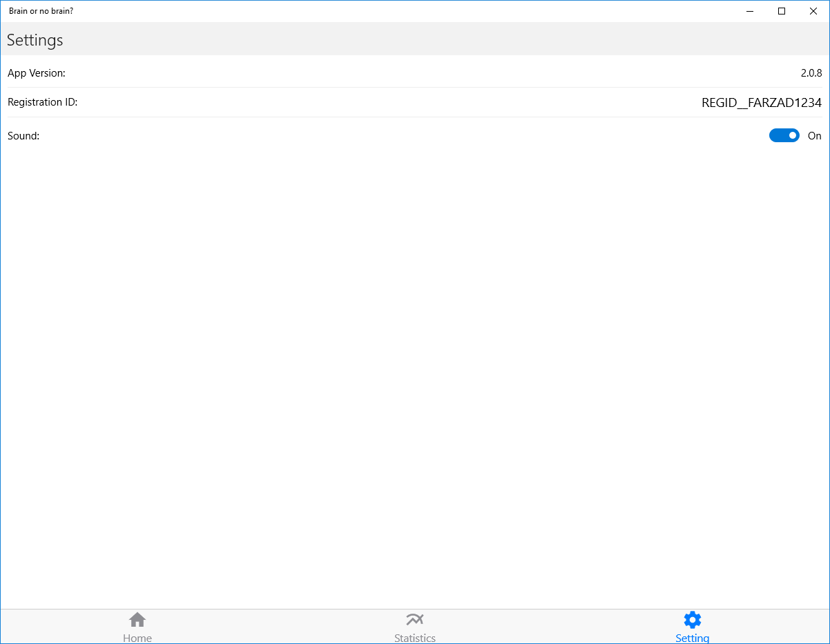830x644 pixels.
Task: Switch to the Home tab label
Action: point(137,638)
